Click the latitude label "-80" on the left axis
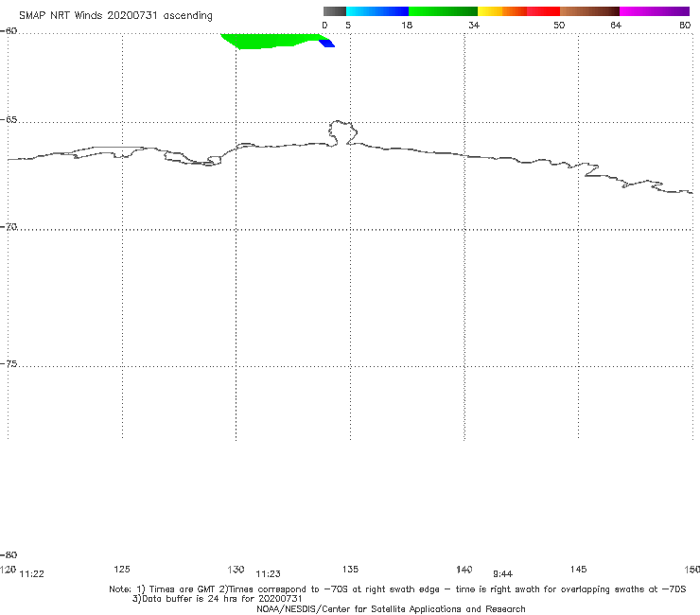 point(9,554)
